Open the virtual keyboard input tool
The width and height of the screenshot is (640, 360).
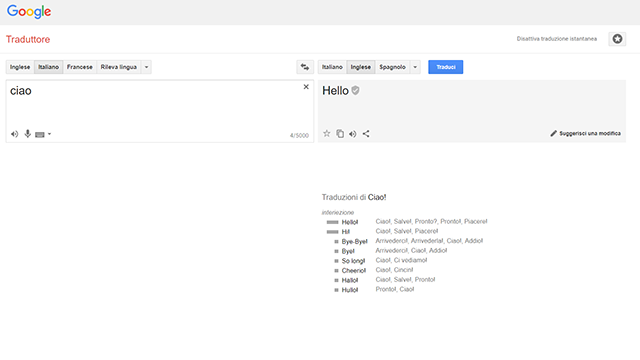(40, 134)
